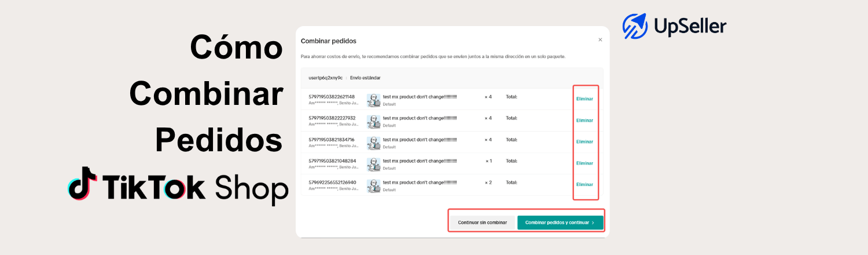
Task: Click the TikTok note logo icon
Action: 82,184
